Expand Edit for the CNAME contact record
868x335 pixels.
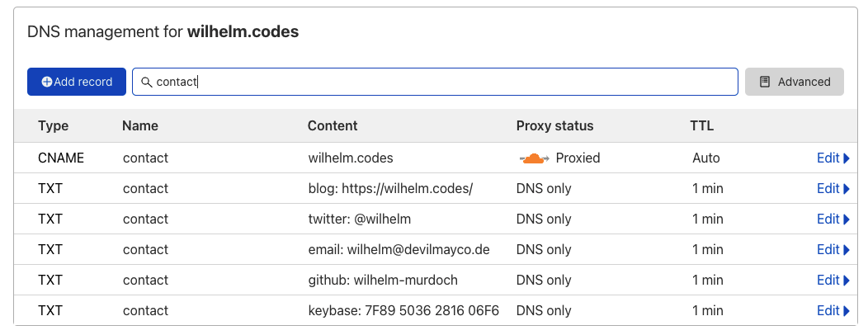(833, 158)
